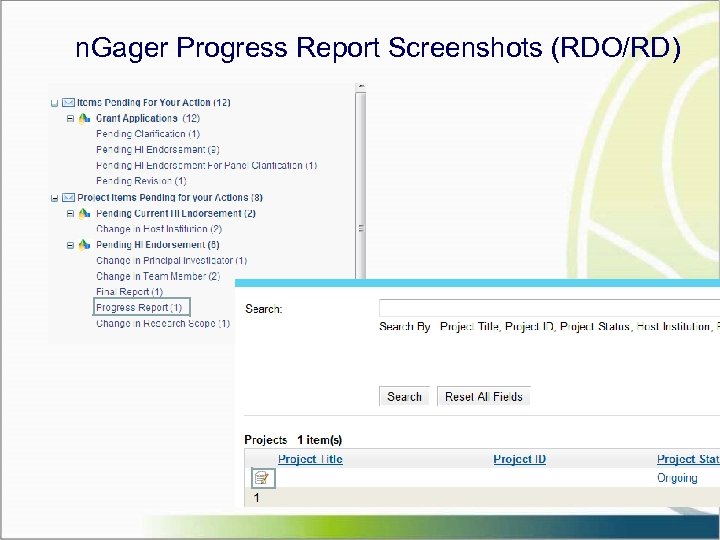Click envelope icon beside Items Pending For Your Action
Screen dimensions: 720x540
click(68, 102)
